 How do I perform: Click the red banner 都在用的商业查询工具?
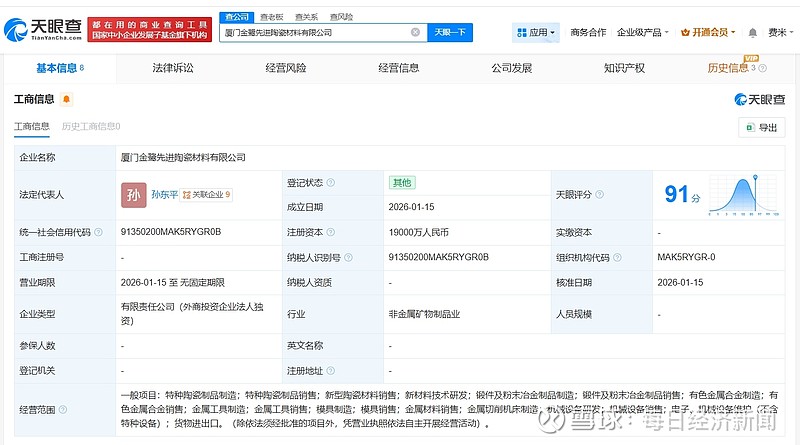click(x=149, y=30)
